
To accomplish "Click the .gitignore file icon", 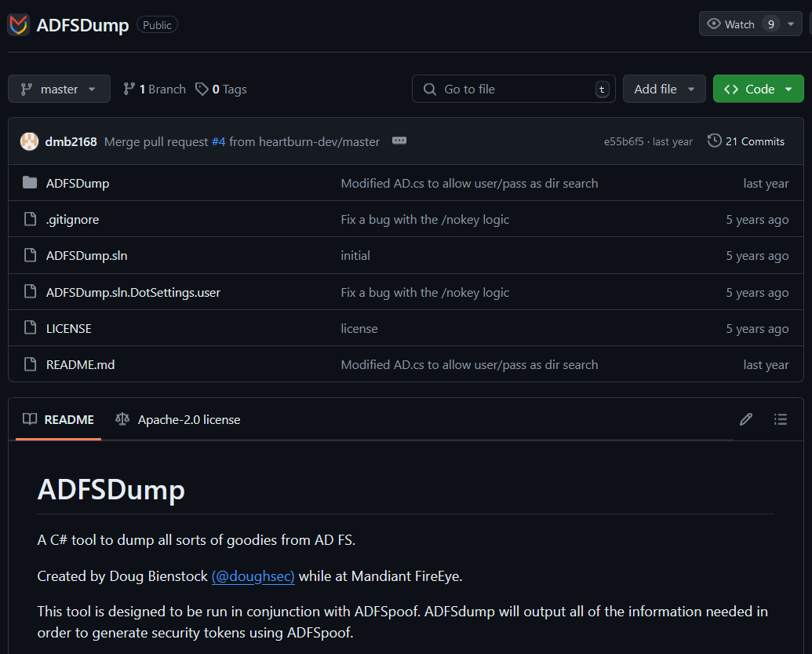I will (30, 219).
